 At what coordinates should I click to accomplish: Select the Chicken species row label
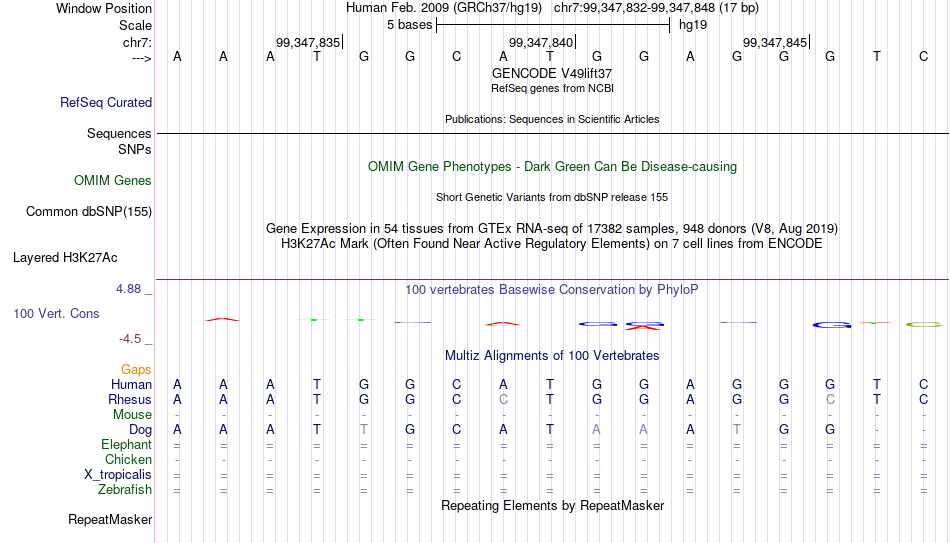tap(128, 459)
